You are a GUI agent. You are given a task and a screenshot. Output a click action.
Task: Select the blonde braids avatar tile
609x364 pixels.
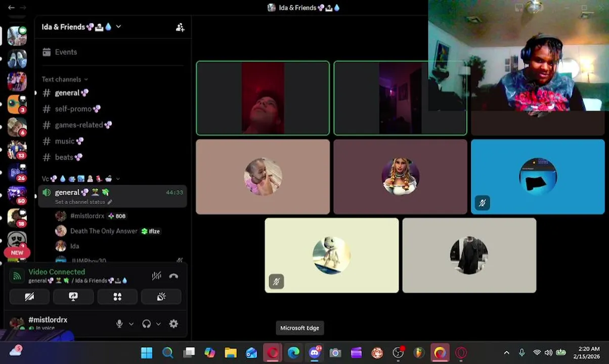400,177
